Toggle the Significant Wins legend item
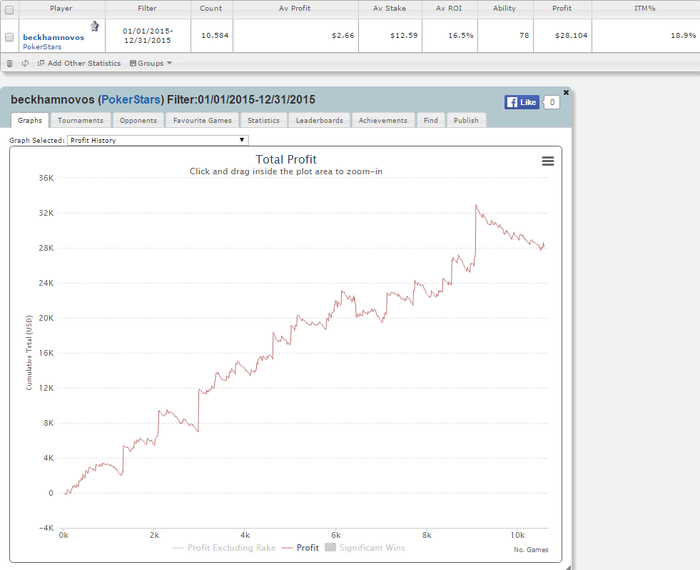The width and height of the screenshot is (700, 570). click(365, 548)
